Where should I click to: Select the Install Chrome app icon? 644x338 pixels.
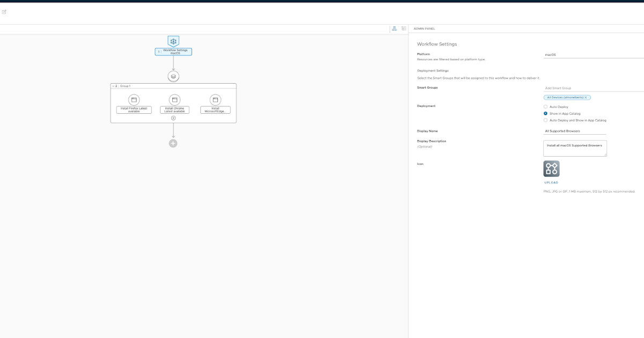174,100
